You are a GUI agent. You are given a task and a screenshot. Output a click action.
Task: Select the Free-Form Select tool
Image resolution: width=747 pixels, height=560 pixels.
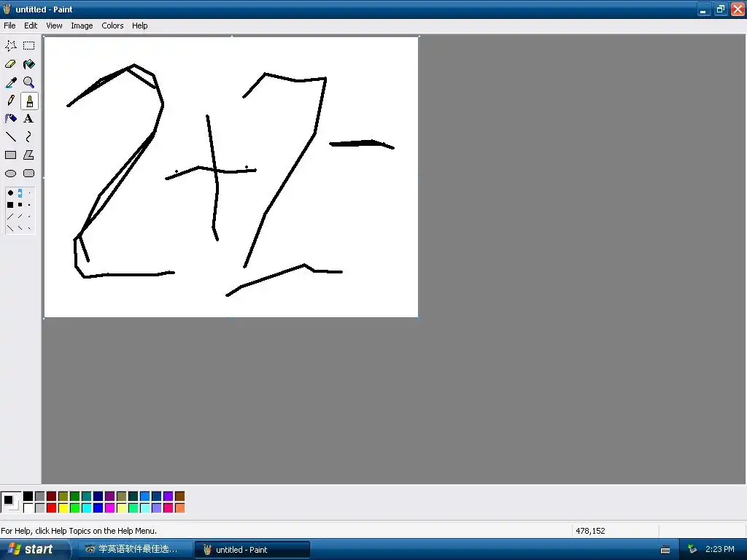coord(10,46)
